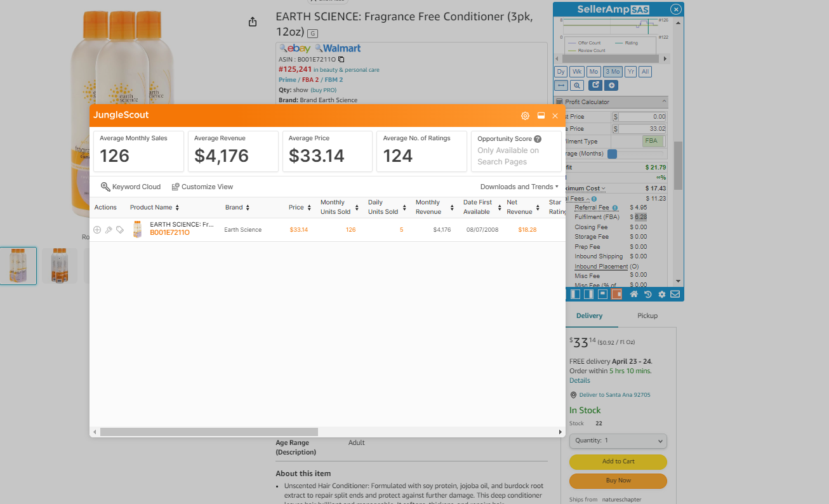
Task: Open SellerAmp history icon
Action: (647, 295)
